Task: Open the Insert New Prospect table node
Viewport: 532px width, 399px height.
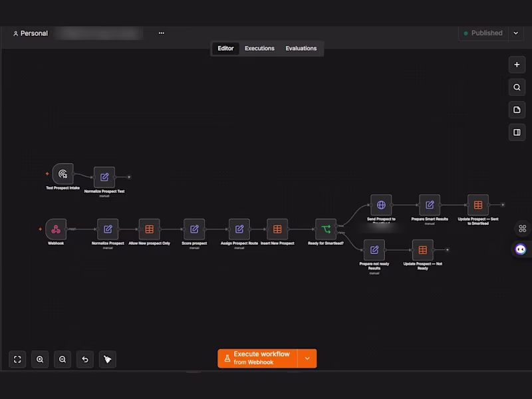Action: [277, 229]
